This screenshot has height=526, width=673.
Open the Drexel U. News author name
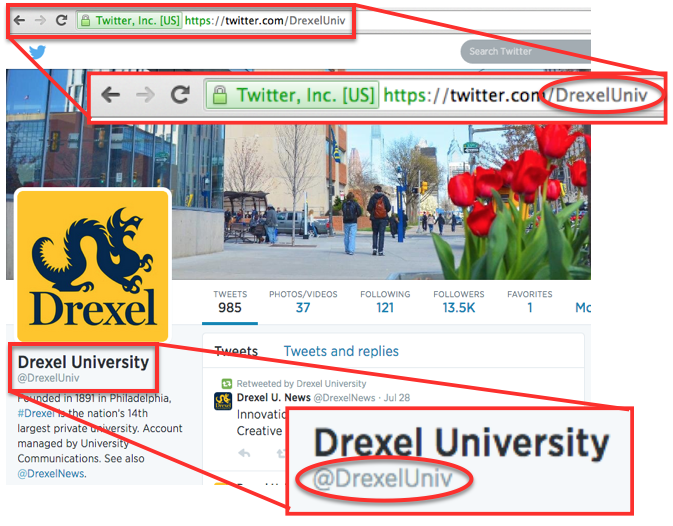click(273, 398)
